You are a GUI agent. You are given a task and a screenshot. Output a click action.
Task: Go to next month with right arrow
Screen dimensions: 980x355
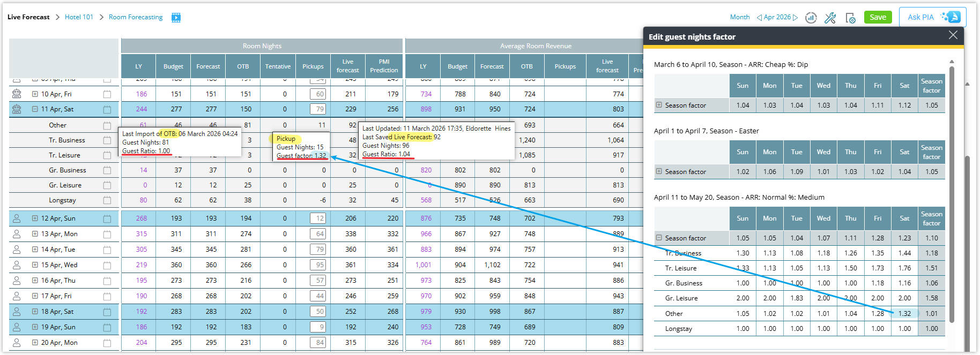point(796,17)
